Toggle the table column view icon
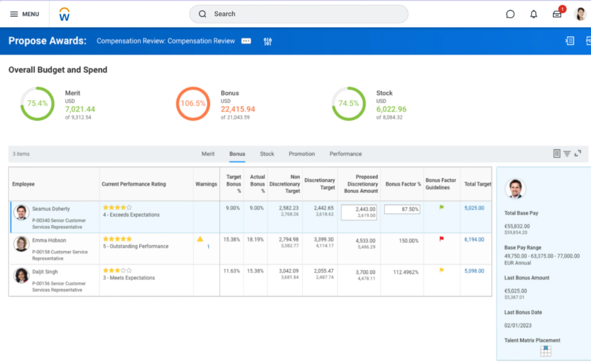This screenshot has height=364, width=591. tap(557, 154)
